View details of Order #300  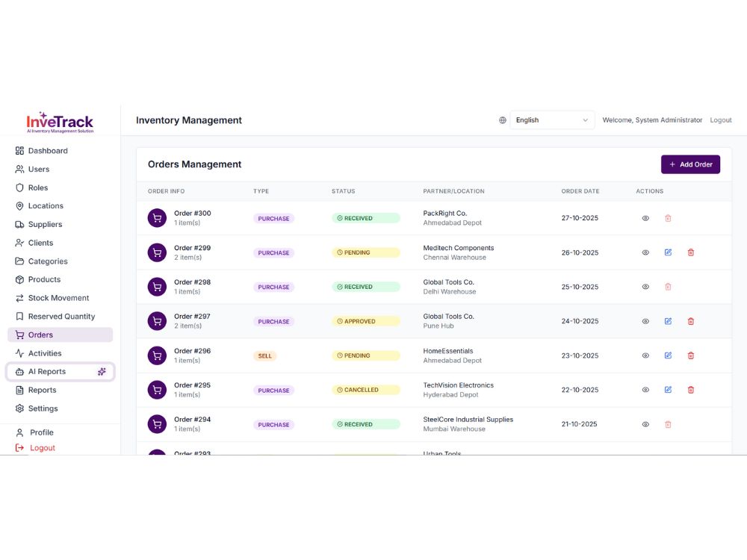coord(645,218)
